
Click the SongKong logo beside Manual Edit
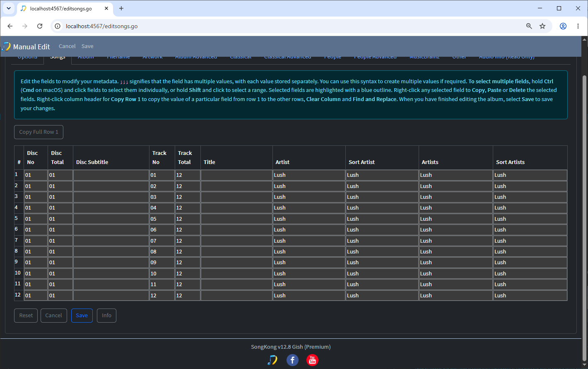click(6, 46)
